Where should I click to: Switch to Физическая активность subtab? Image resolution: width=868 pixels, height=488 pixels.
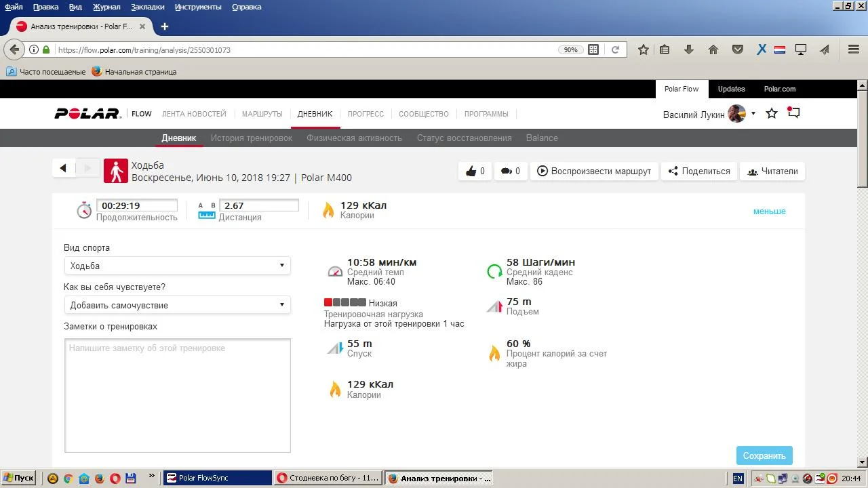click(x=354, y=138)
